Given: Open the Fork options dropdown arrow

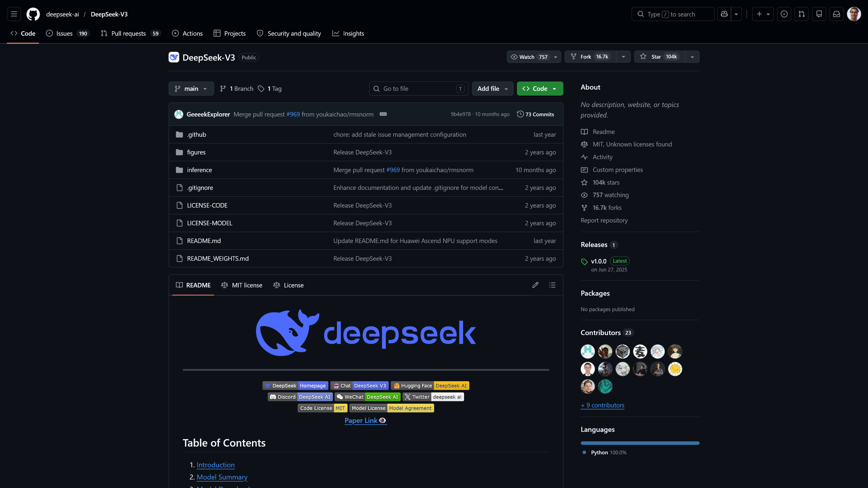Looking at the screenshot, I should 623,57.
